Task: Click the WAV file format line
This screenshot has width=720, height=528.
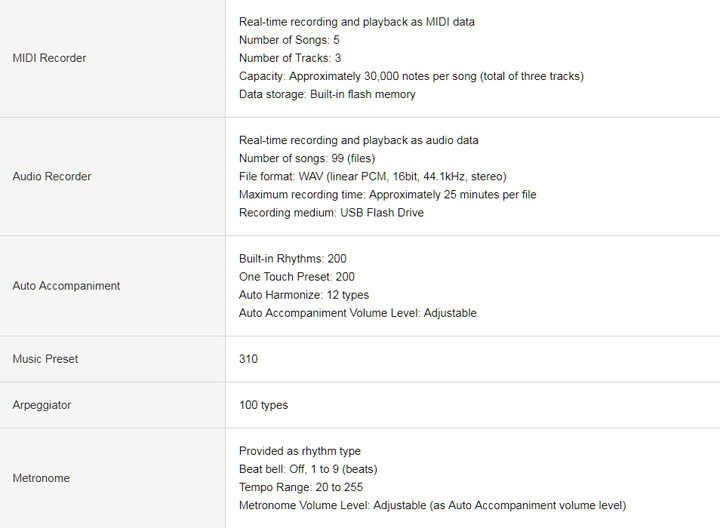Action: [x=372, y=177]
